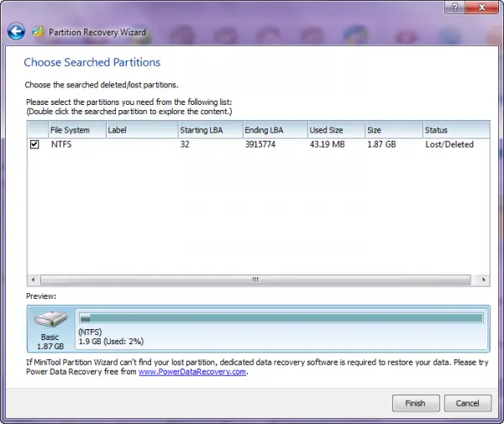504x424 pixels.
Task: Sort by Used Size column header
Action: coord(337,130)
